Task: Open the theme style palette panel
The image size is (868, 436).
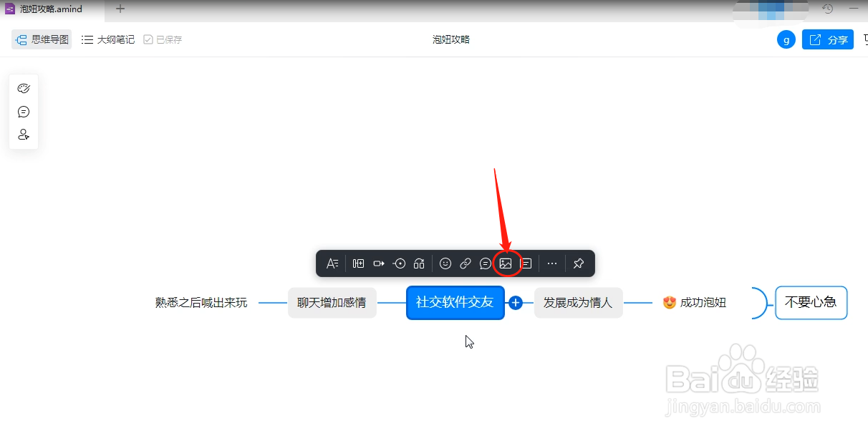Action: [24, 88]
